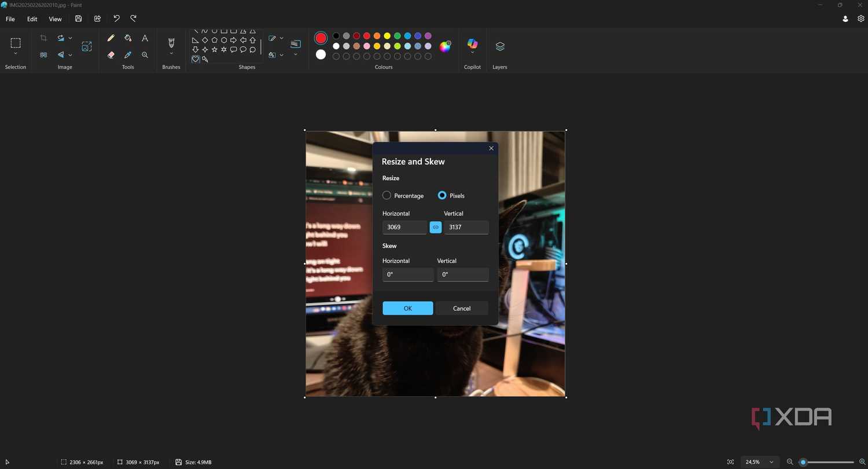Click the Crop tool icon

point(43,38)
